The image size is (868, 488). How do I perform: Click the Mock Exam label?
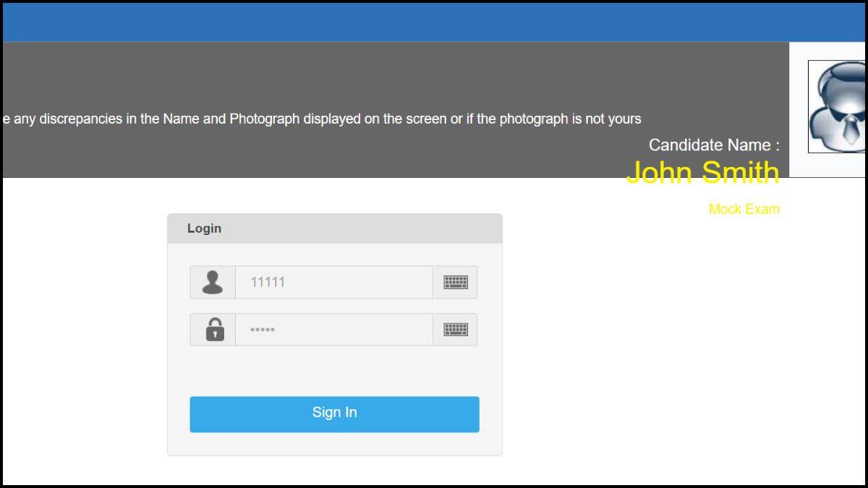coord(744,209)
